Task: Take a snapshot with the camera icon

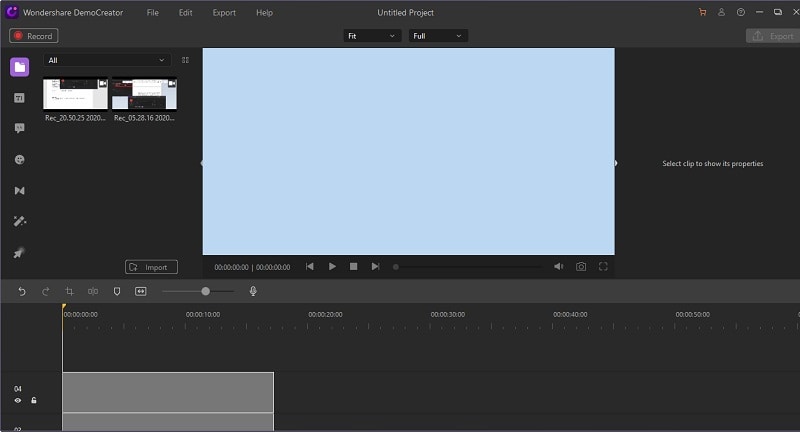Action: coord(581,267)
